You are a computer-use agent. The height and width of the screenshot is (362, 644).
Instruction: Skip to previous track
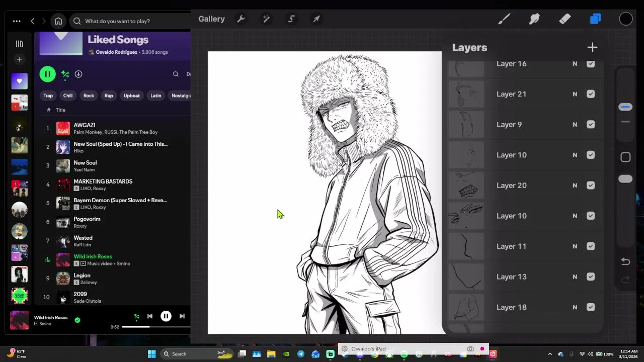[x=150, y=316]
